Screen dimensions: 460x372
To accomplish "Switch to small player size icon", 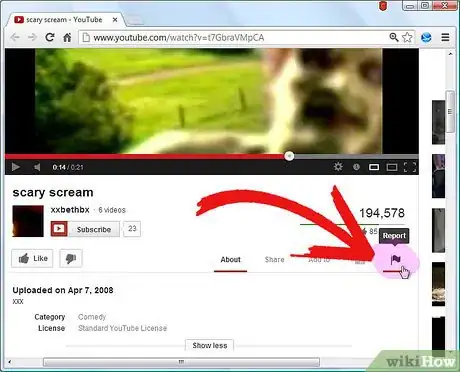I will (x=374, y=167).
